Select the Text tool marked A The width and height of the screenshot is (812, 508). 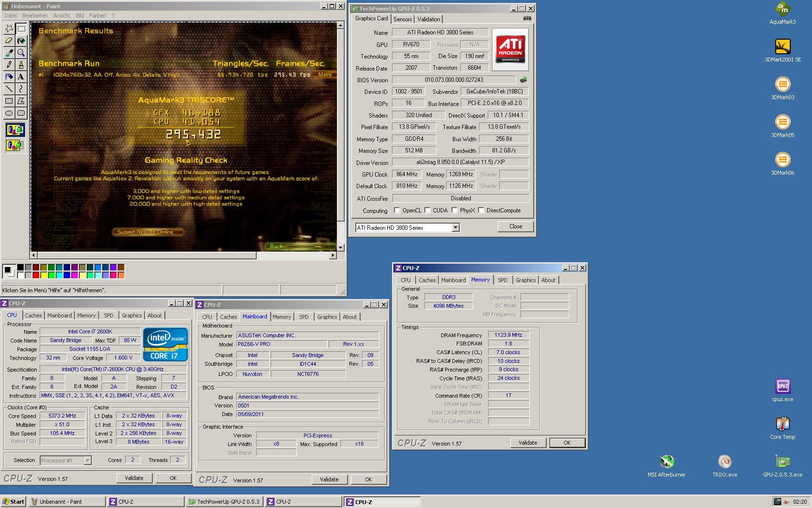(21, 77)
